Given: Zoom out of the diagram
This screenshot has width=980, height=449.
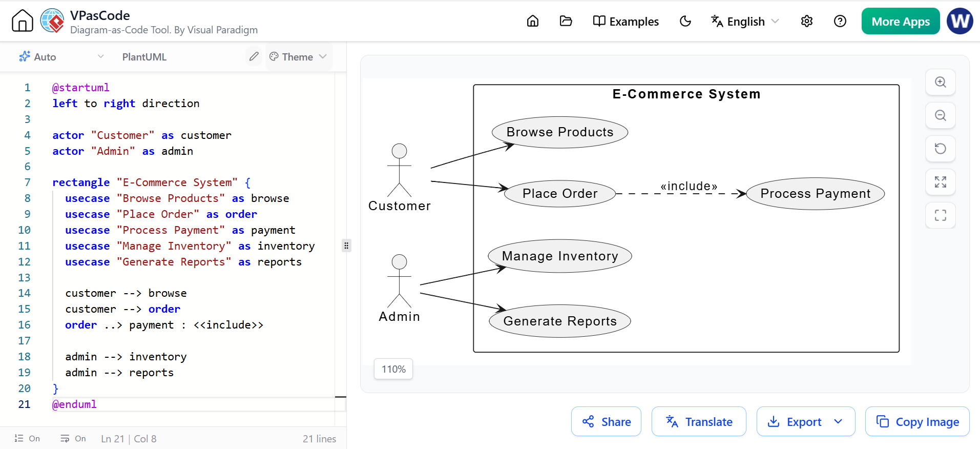Looking at the screenshot, I should (941, 115).
